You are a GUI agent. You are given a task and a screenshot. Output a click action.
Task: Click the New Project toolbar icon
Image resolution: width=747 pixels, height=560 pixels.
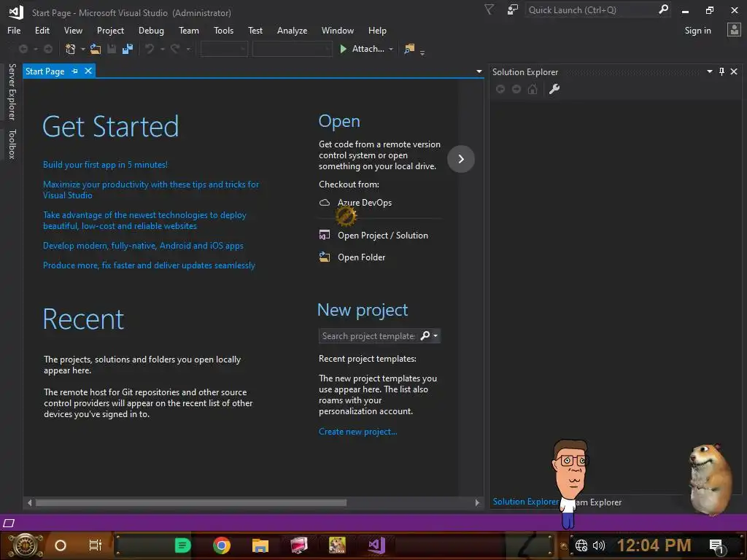tap(70, 49)
